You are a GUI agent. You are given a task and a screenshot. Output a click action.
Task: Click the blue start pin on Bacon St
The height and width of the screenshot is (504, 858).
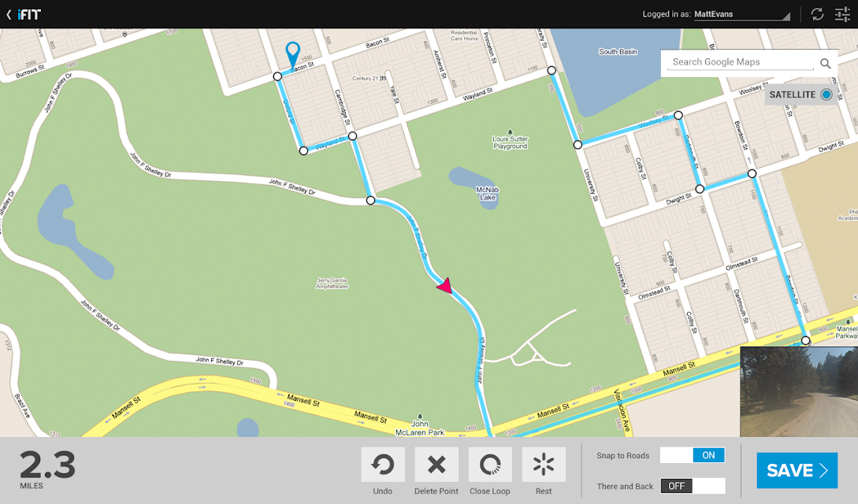293,55
